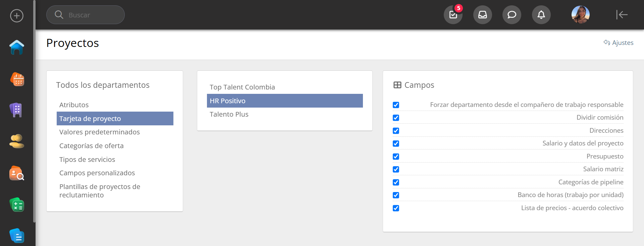Open the chat bubble icon
Viewport: 644px width, 246px height.
pos(512,15)
